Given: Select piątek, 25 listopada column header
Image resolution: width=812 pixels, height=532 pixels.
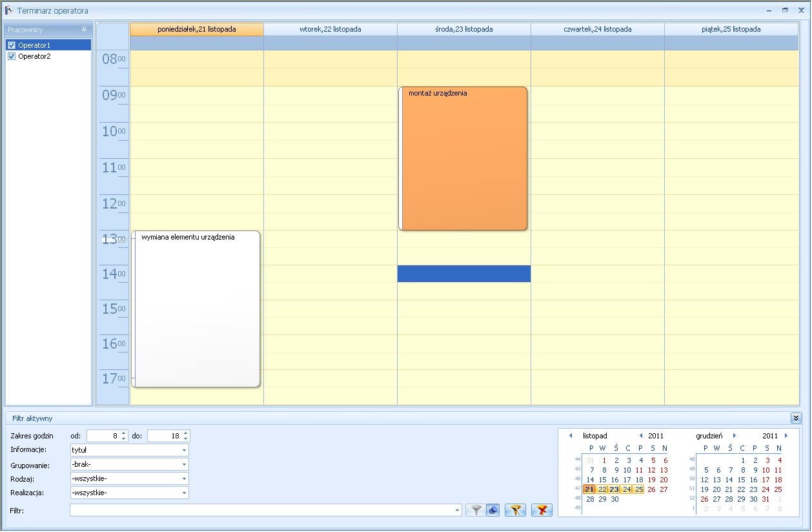Looking at the screenshot, I should pyautogui.click(x=731, y=29).
